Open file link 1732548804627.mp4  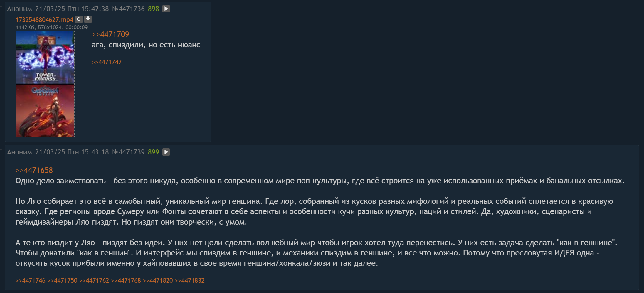44,20
